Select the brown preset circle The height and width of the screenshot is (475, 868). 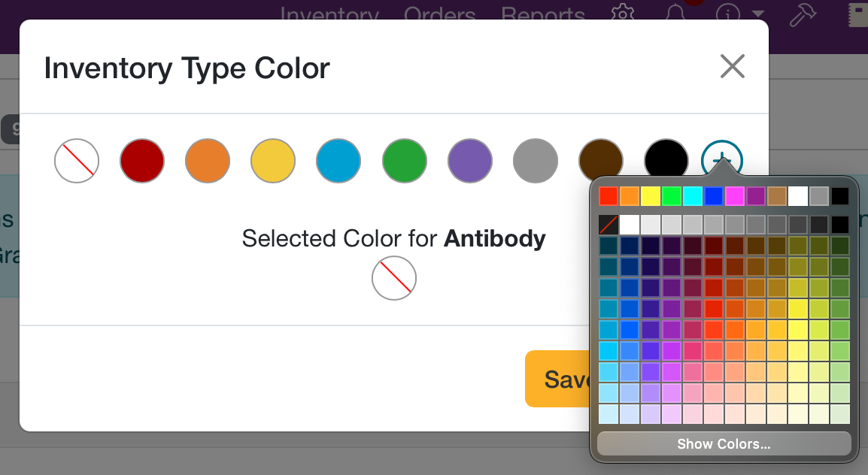click(600, 160)
